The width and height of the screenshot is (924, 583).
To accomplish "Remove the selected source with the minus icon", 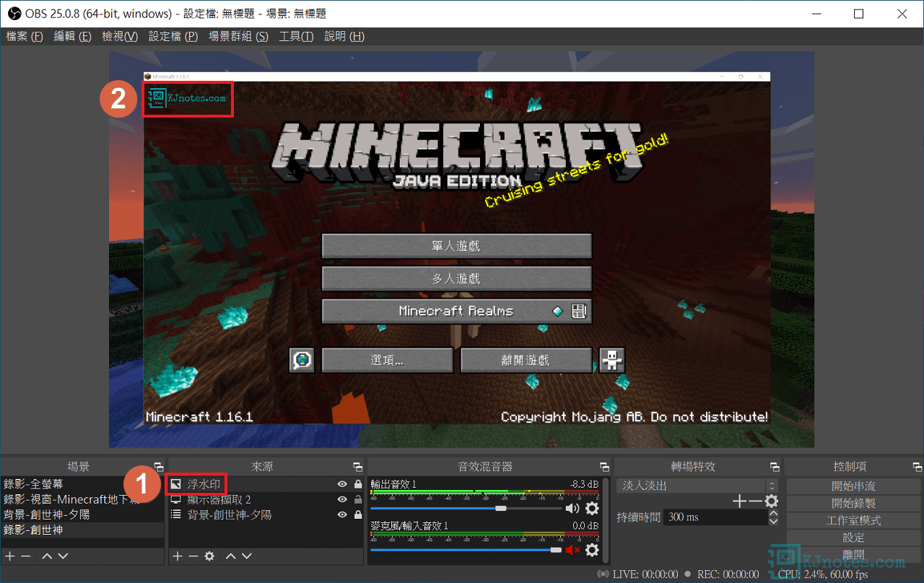I will 193,556.
